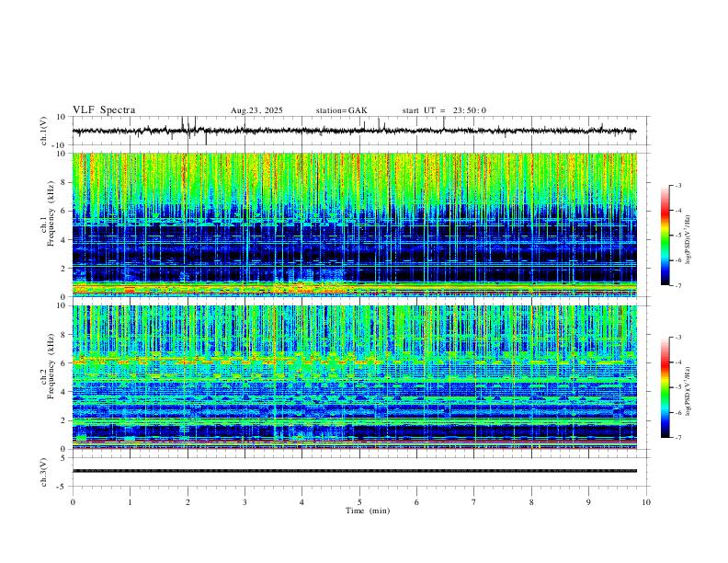Click time axis tick label "9"

tap(588, 502)
